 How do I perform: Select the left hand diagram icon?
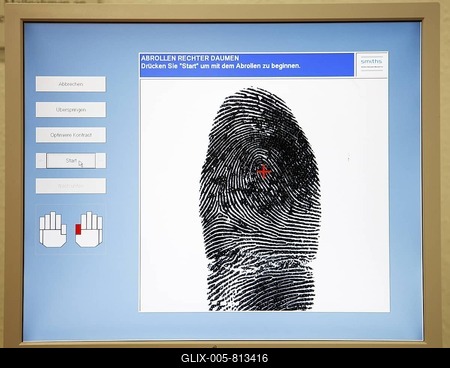pos(53,229)
